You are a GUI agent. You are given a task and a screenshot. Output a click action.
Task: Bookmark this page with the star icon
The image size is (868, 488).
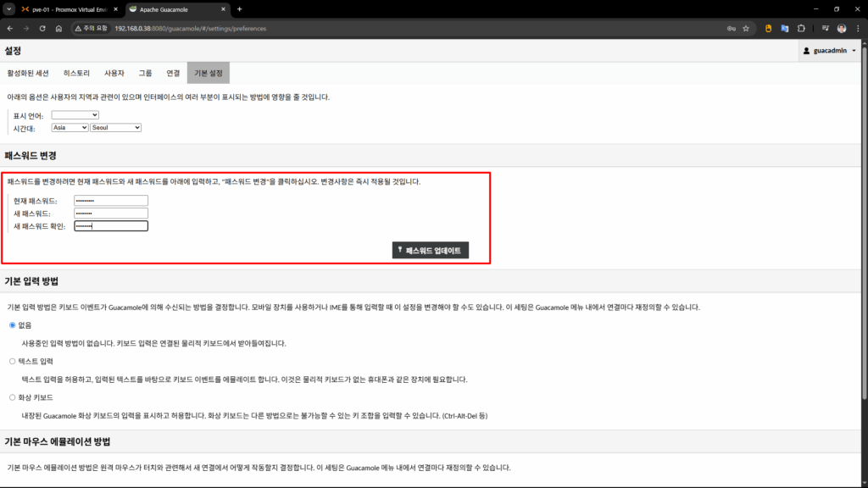[x=746, y=28]
